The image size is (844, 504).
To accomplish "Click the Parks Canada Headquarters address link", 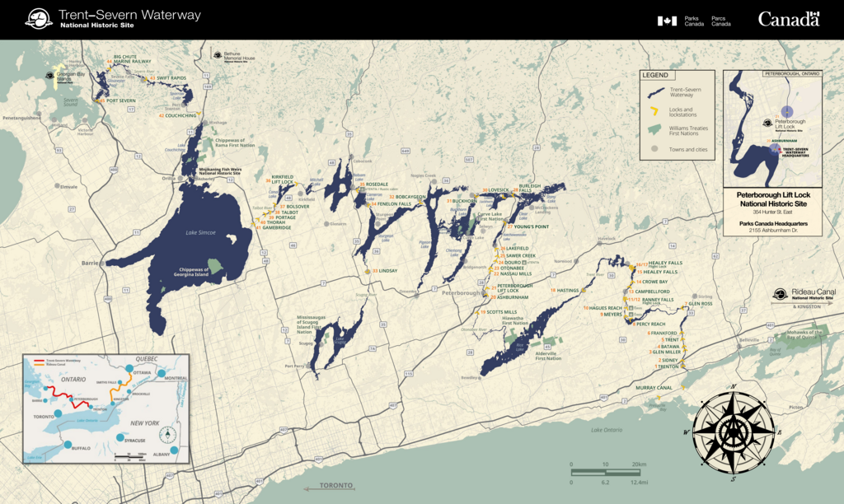I will point(773,223).
